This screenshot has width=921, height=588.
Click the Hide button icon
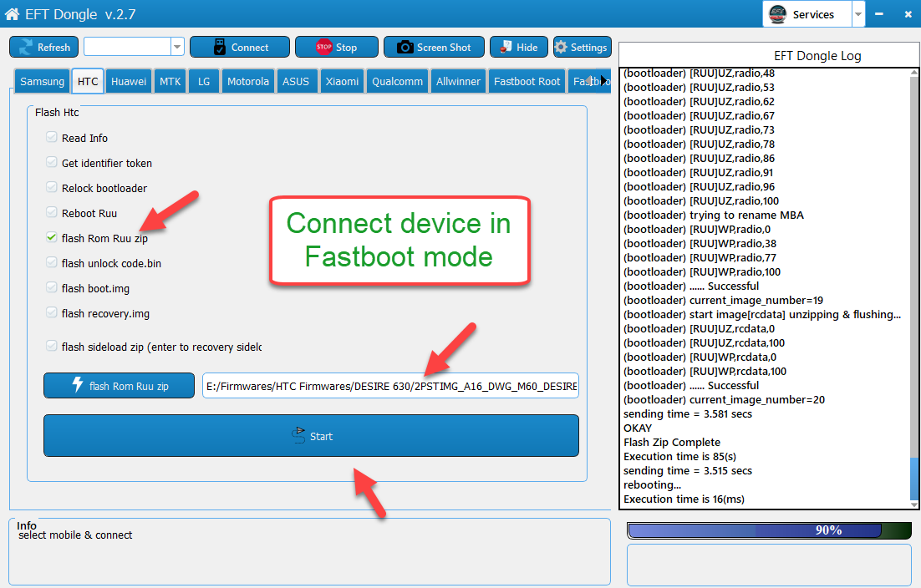tap(506, 47)
